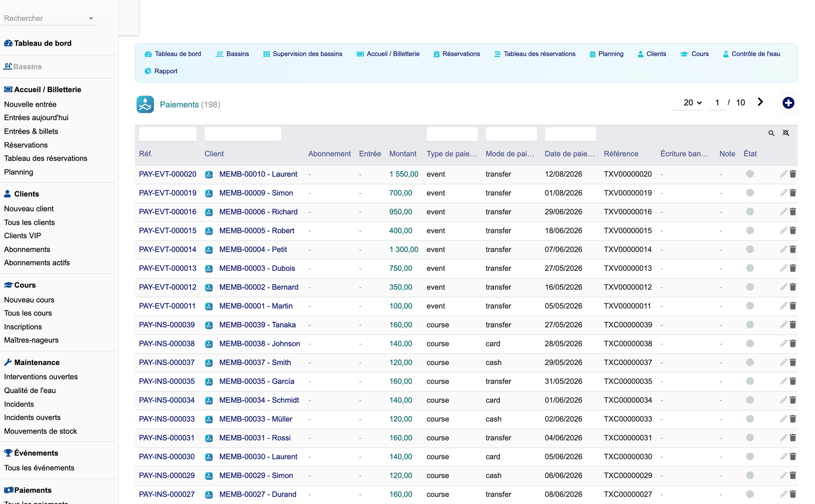Open Cours section header in sidebar
This screenshot has height=504, width=815.
20,285
